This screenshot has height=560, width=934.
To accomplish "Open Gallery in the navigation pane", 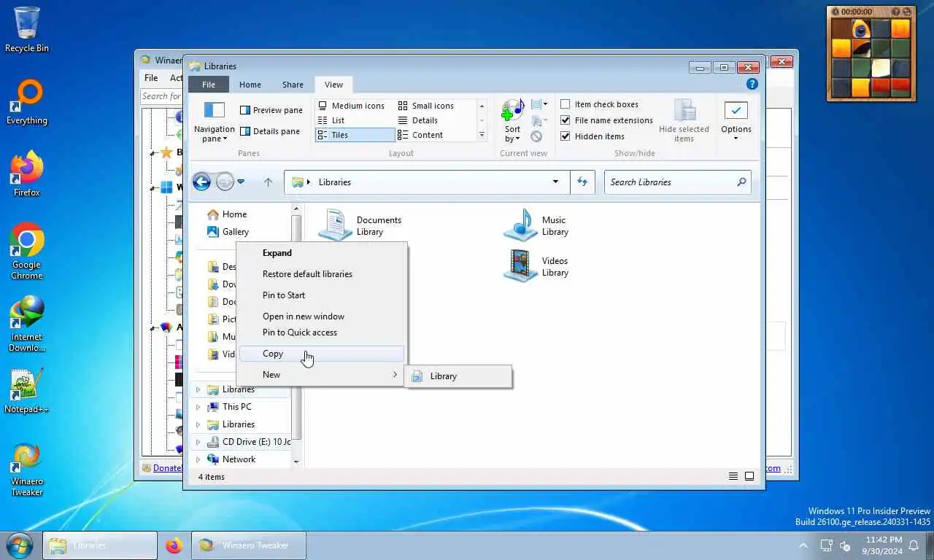I will coord(228,232).
